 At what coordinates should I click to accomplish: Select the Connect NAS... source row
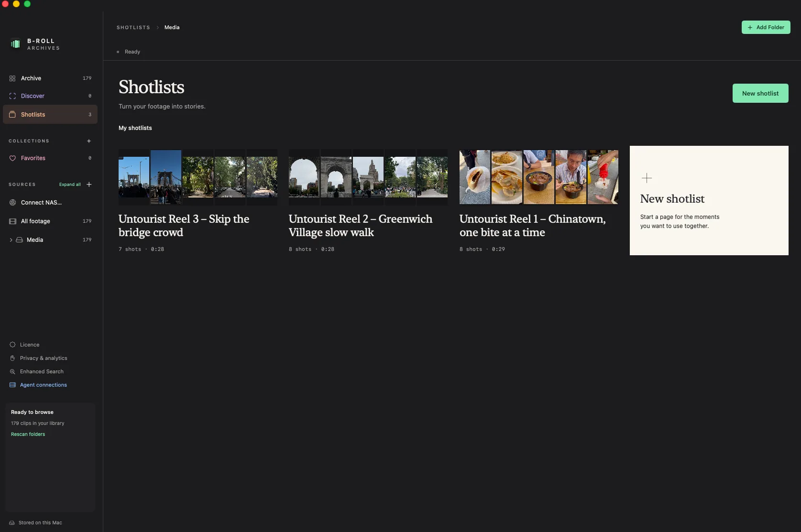coord(50,203)
